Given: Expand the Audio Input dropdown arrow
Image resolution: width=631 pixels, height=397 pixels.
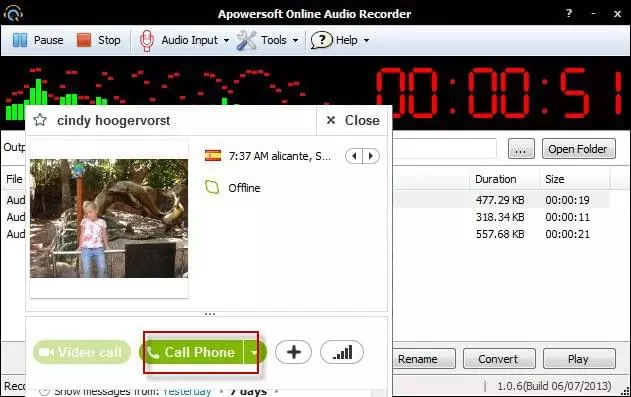Looking at the screenshot, I should coord(226,41).
